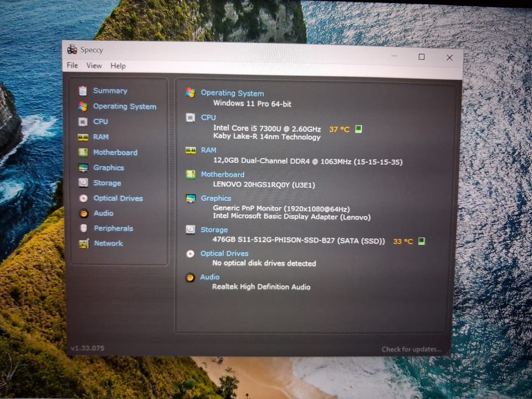Click 476GB S11-512G-PHISON-SSD-B27 text

(x=299, y=240)
